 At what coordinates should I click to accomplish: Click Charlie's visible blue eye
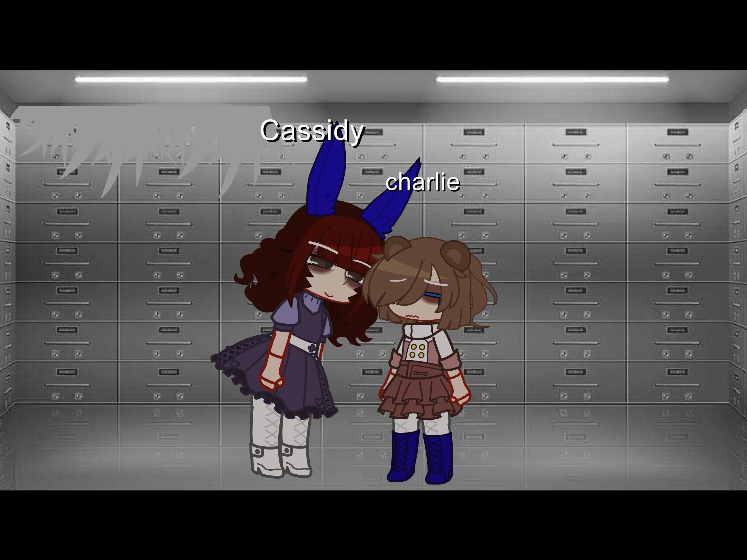click(433, 294)
